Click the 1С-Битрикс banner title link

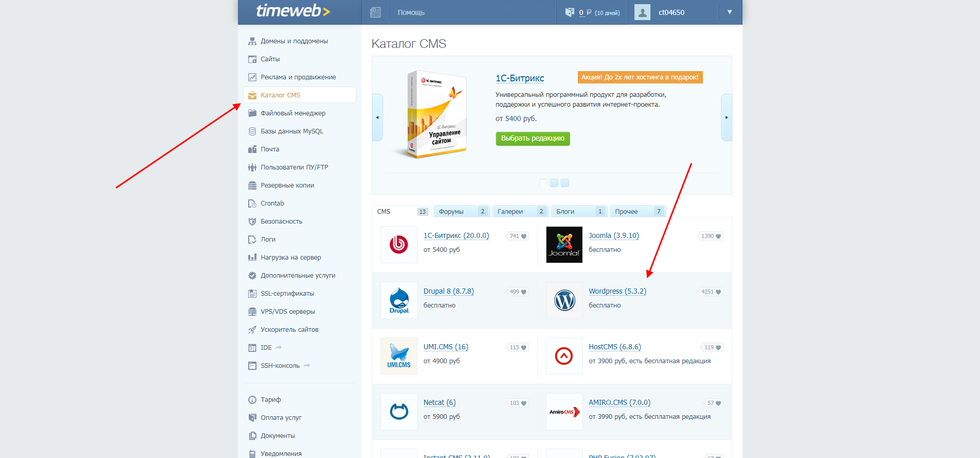(520, 78)
